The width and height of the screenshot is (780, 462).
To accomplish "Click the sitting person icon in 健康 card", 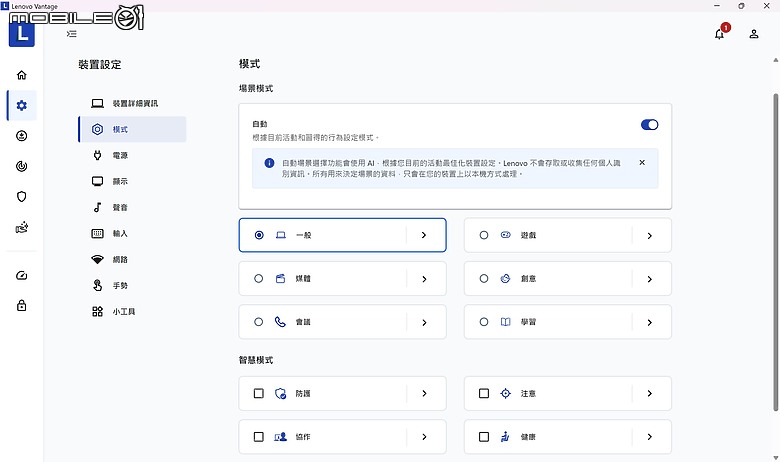I will [x=505, y=437].
